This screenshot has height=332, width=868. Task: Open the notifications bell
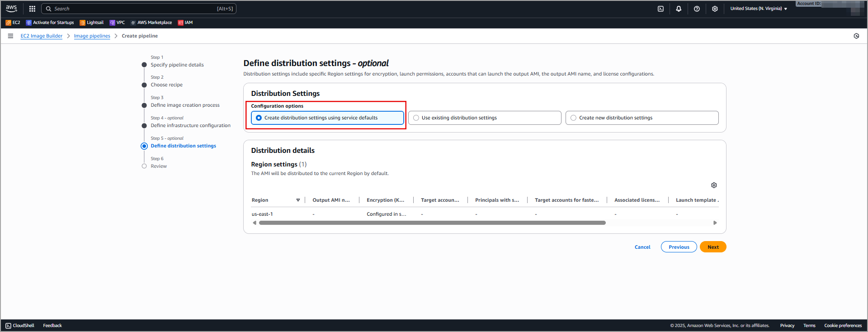[679, 9]
